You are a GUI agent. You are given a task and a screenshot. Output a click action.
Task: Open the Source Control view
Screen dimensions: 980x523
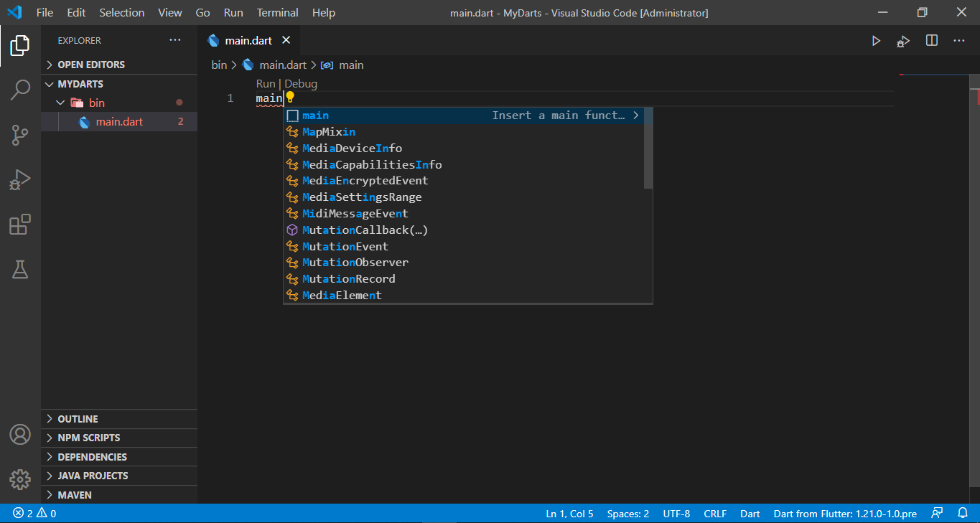point(20,135)
